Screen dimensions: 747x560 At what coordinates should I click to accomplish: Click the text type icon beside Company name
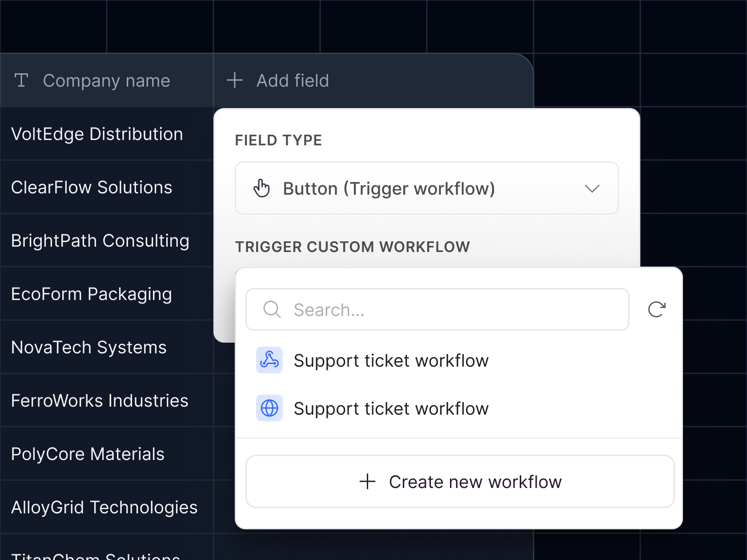click(x=21, y=80)
